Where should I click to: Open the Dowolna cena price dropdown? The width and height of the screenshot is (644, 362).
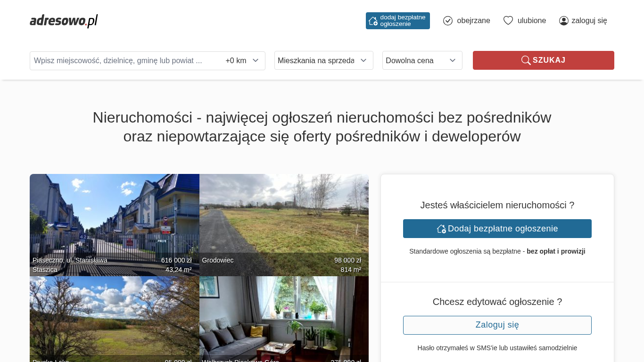(x=422, y=60)
